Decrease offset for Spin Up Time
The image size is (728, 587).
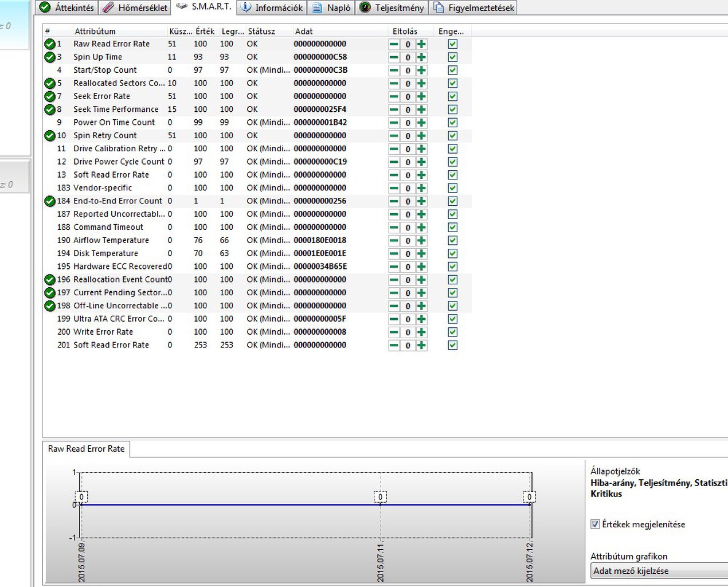[394, 57]
